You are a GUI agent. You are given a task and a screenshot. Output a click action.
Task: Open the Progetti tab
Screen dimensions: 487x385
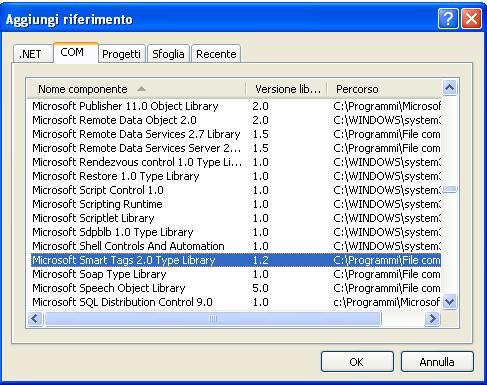click(122, 54)
